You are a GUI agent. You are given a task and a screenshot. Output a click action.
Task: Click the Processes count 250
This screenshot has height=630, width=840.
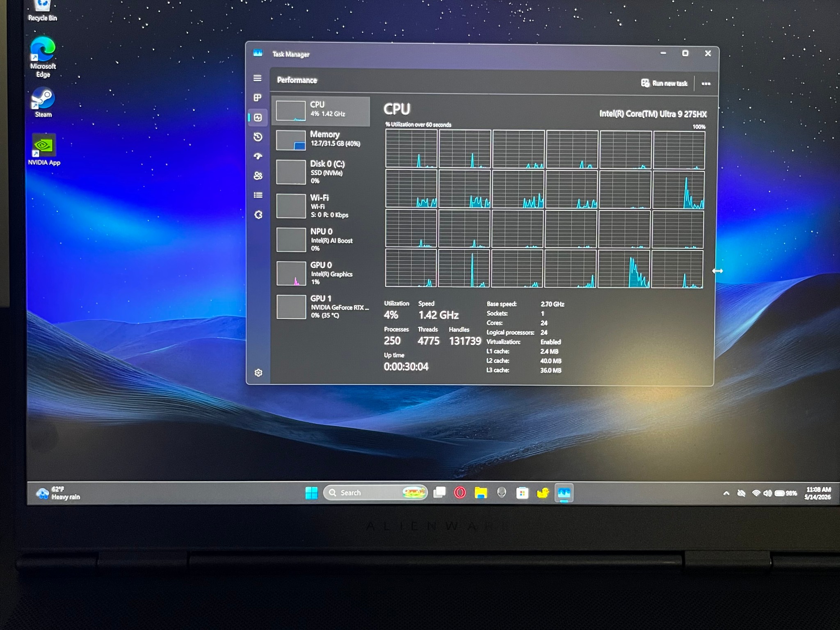coord(392,341)
